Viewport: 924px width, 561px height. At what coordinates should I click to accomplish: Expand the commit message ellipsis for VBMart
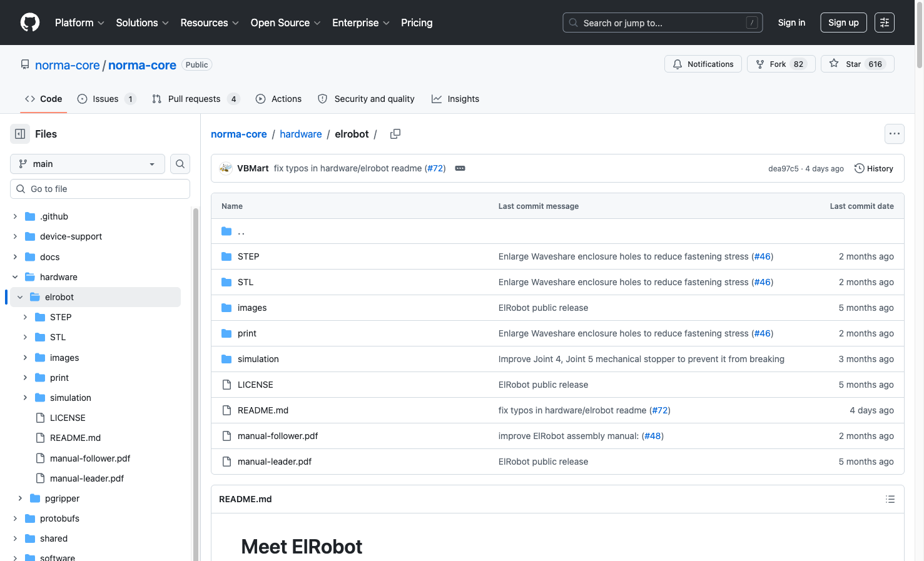(x=460, y=168)
